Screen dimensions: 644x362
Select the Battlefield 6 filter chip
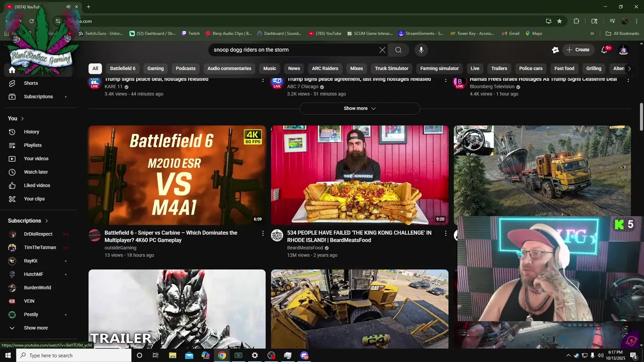click(123, 68)
